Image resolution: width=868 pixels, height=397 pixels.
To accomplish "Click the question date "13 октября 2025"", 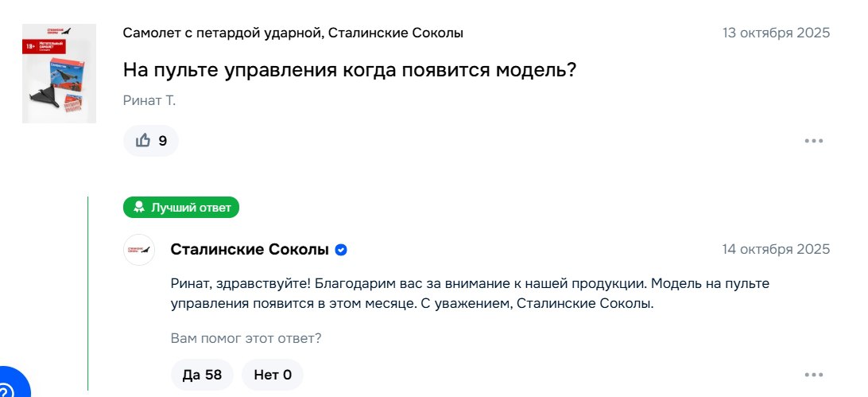I will coord(776,33).
